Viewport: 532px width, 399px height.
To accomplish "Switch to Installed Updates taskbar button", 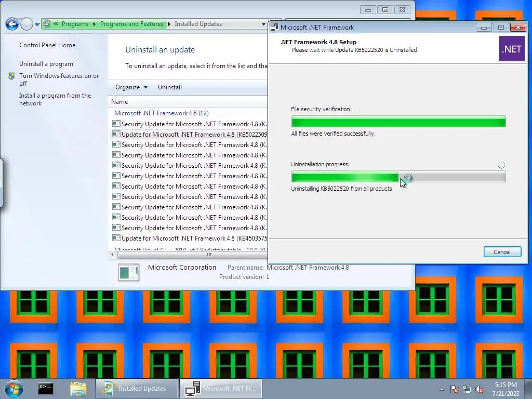I will pyautogui.click(x=137, y=389).
